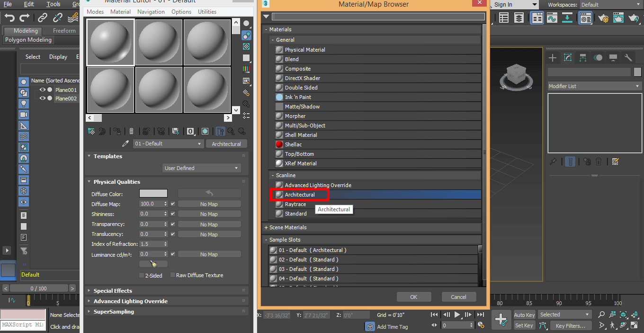Viewport: 644px width, 333px height.
Task: Expand the SuperSampling rollout
Action: 167,312
